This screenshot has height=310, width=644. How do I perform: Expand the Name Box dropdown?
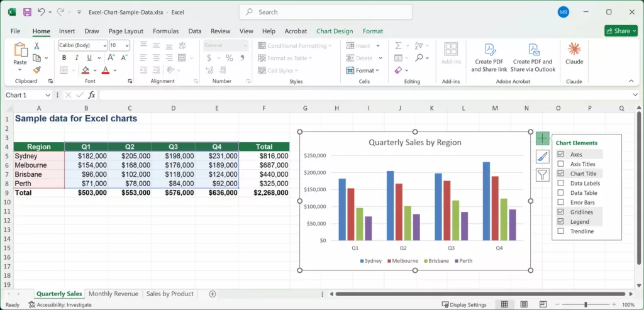click(48, 95)
